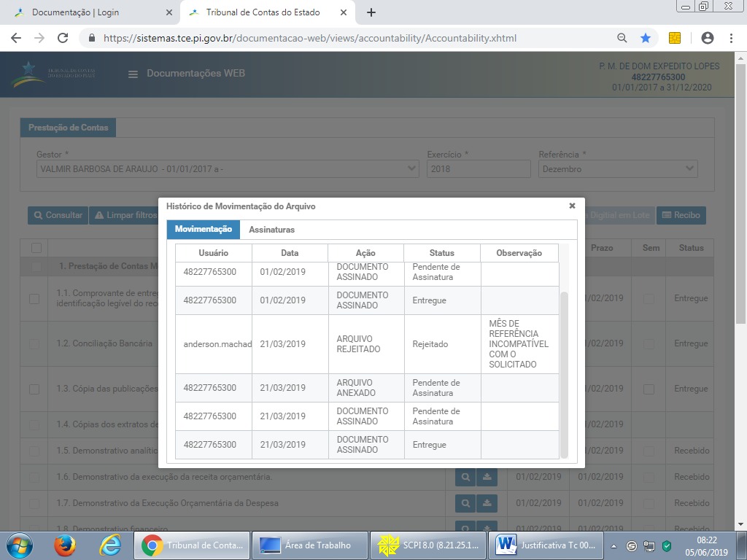Bookmark this page with the star icon
Viewport: 747px width, 560px height.
pos(646,38)
